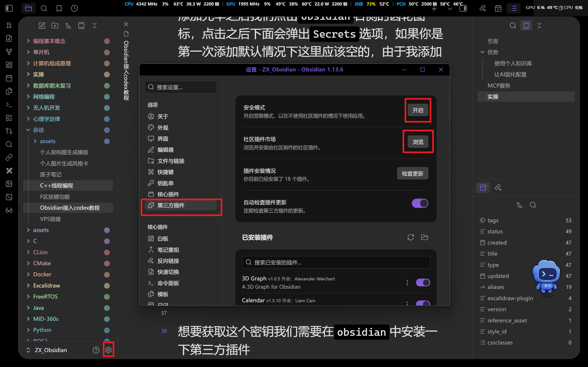
Task: Expand the 编程基本概念 folder
Action: coord(28,41)
